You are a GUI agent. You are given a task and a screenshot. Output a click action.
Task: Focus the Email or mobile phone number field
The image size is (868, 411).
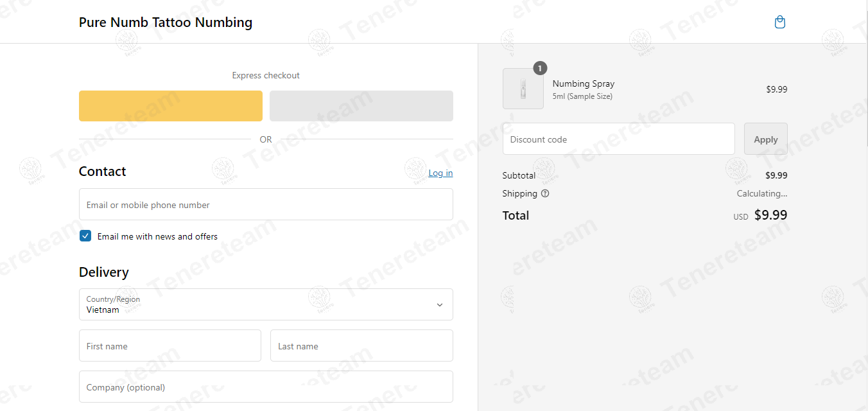click(266, 204)
